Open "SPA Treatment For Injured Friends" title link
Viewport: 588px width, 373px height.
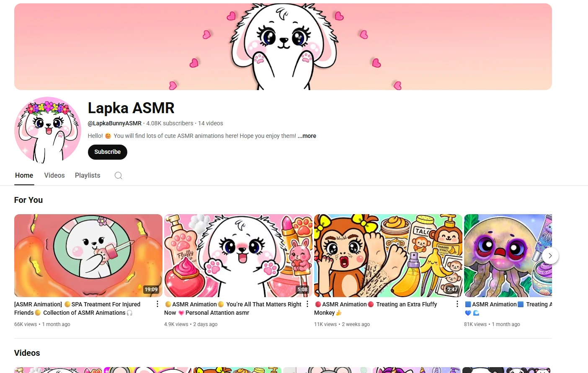coord(77,308)
